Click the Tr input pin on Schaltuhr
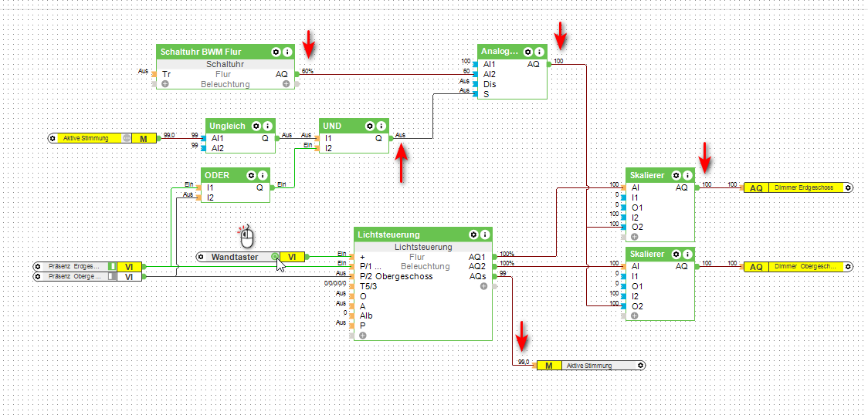The width and height of the screenshot is (868, 415). (x=166, y=74)
